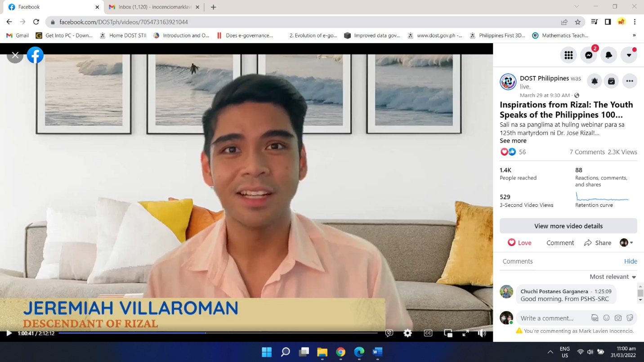Save the video using the save icon

611,81
